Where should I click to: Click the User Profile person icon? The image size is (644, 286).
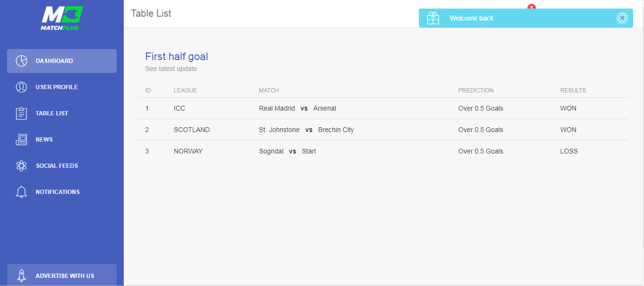point(21,87)
